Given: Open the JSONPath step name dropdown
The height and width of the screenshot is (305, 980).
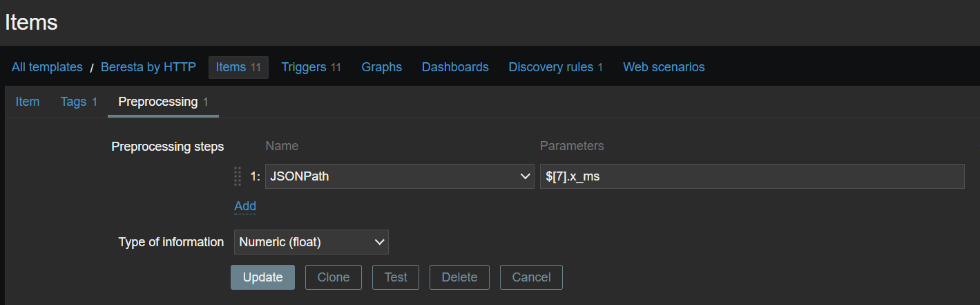Looking at the screenshot, I should [x=399, y=176].
